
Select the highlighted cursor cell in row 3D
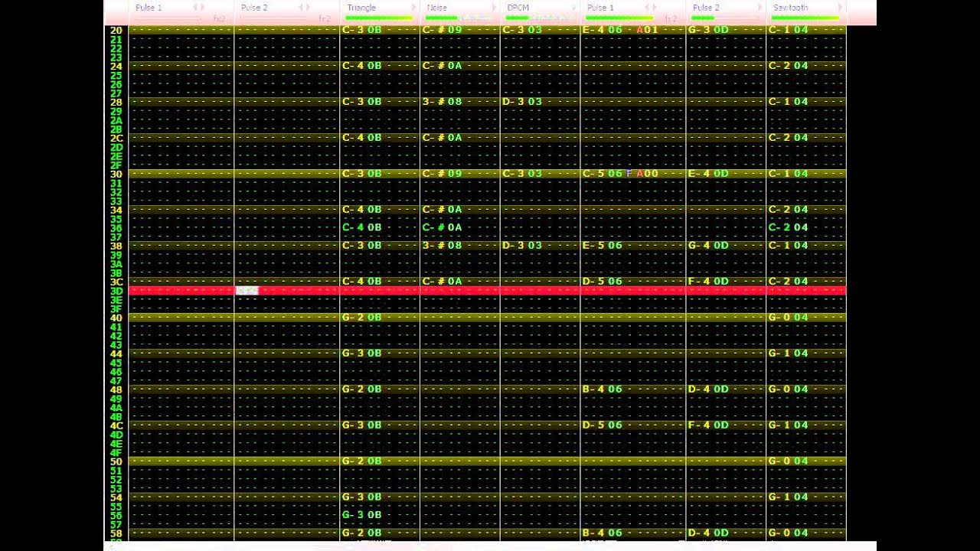coord(247,291)
